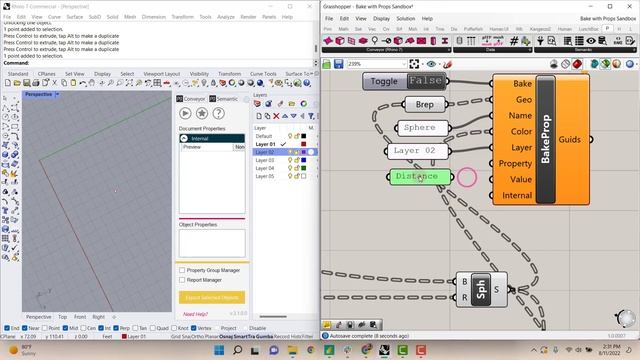
Task: Click Default layer black color swatch
Action: point(304,136)
